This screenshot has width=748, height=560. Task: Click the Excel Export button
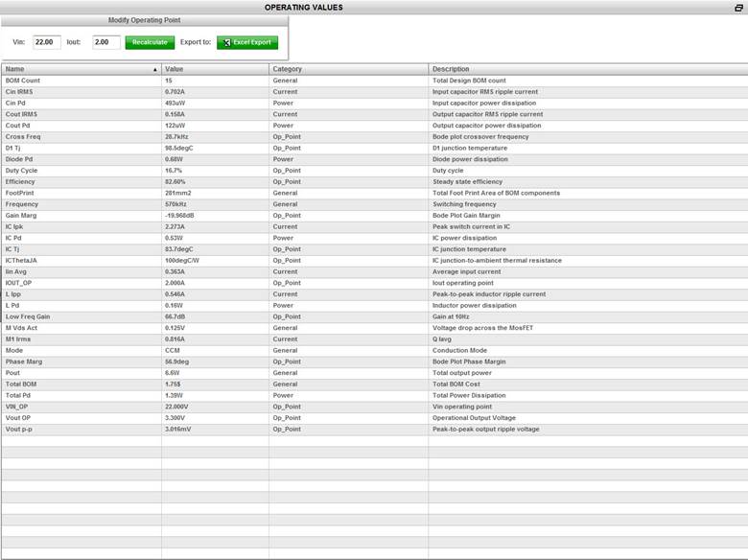(247, 42)
